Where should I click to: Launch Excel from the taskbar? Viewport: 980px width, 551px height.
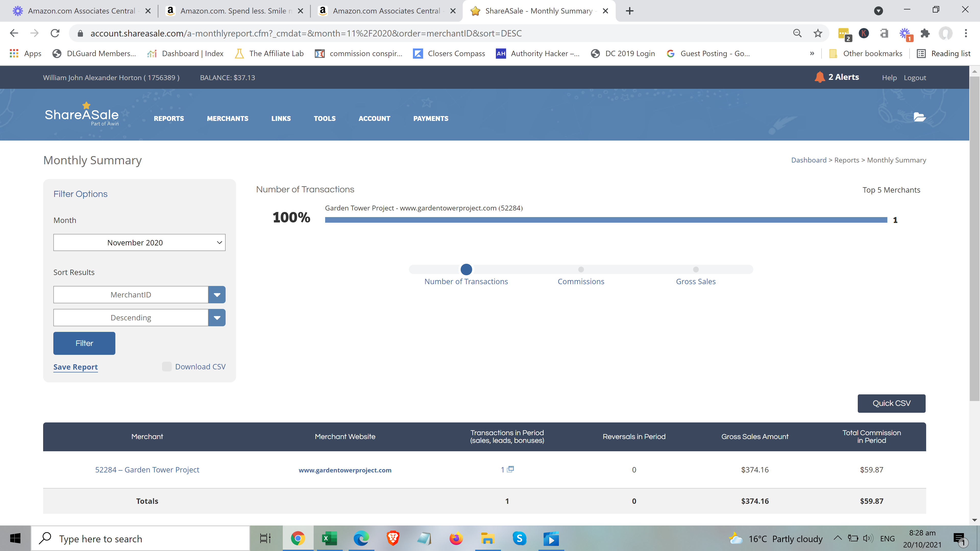[x=329, y=539]
